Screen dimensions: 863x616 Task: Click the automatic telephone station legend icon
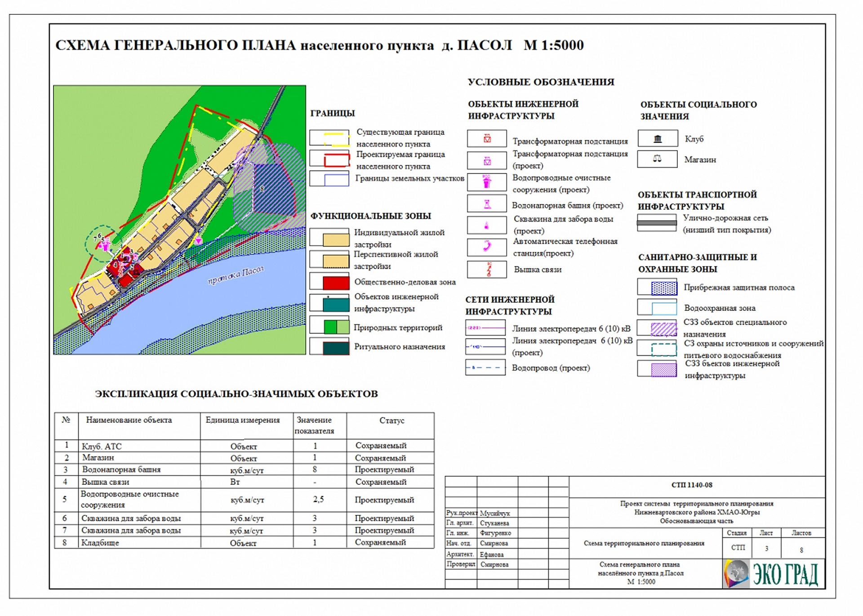point(487,247)
